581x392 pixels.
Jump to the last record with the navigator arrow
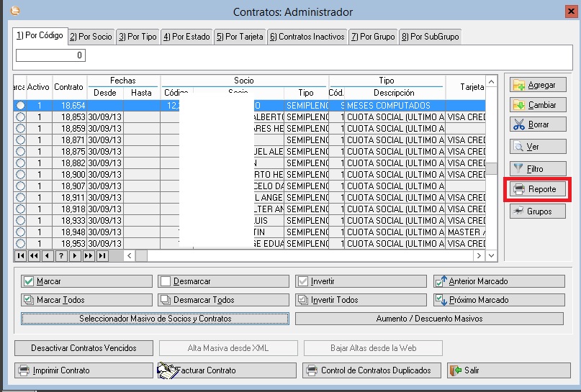click(x=102, y=256)
